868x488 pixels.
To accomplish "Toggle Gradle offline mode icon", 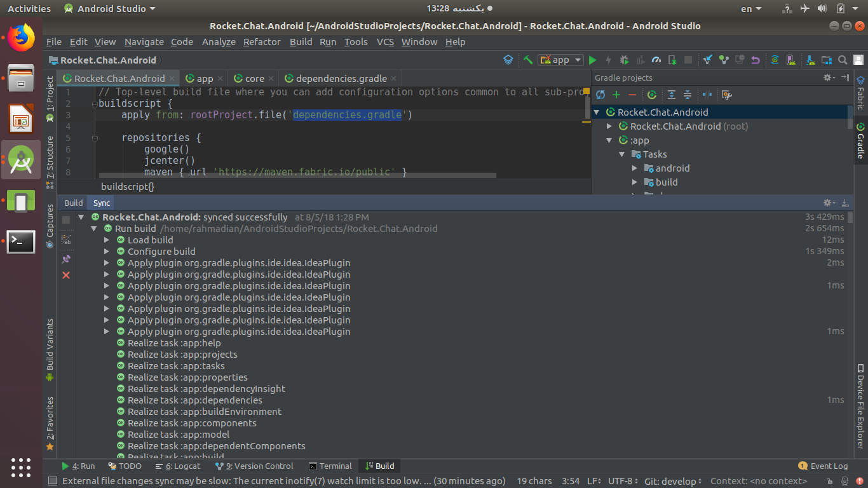I will (x=707, y=95).
